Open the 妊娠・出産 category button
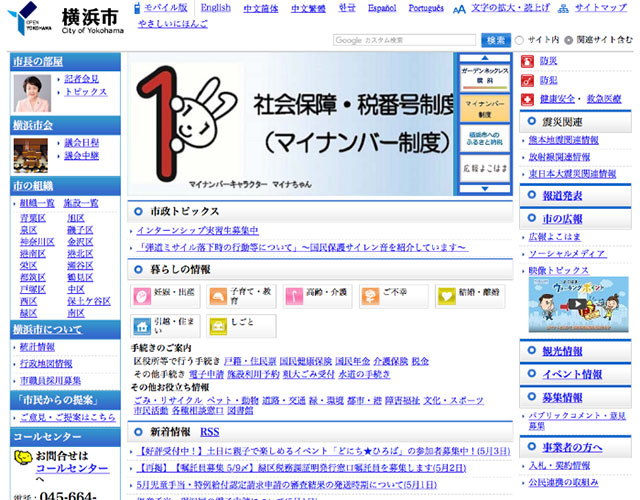 coord(165,296)
